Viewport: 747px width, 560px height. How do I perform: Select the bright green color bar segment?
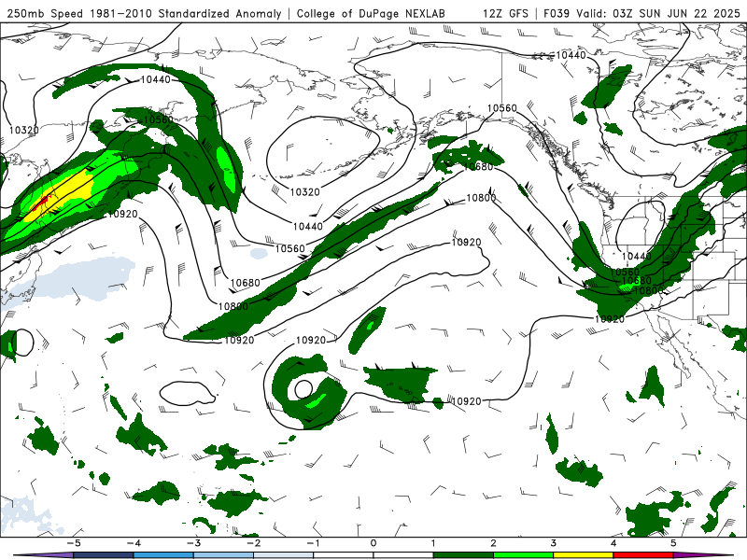tap(524, 555)
